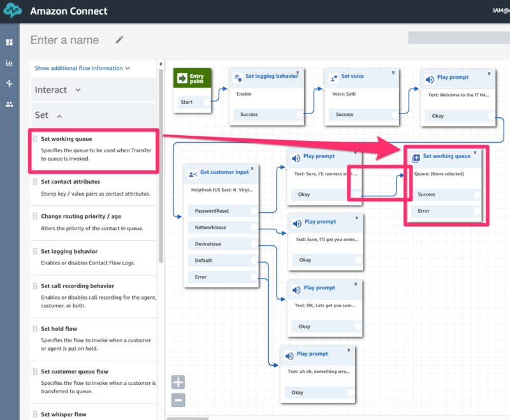Select Set whisper flow palette item

click(93, 413)
